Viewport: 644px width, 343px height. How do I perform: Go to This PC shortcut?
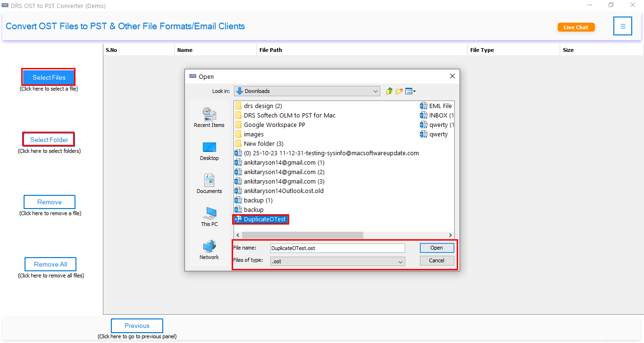[x=209, y=217]
